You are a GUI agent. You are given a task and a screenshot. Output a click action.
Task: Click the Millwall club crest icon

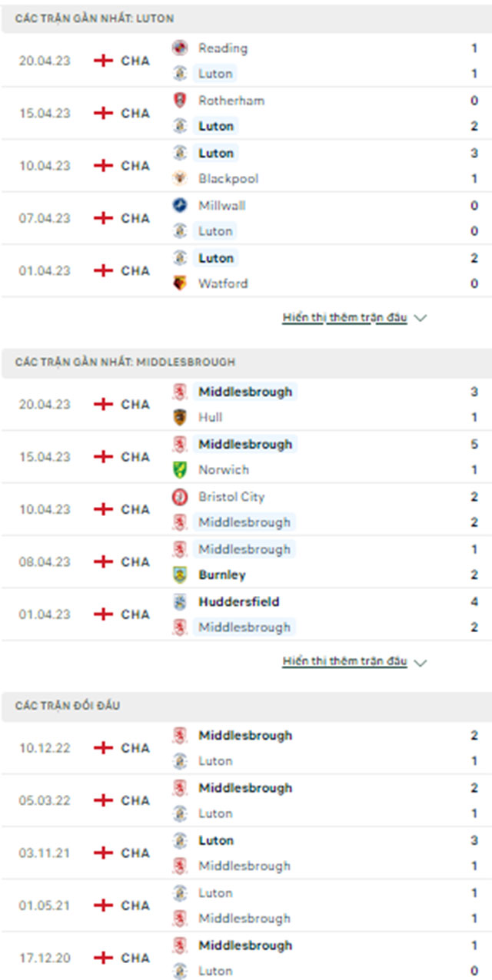tap(180, 205)
